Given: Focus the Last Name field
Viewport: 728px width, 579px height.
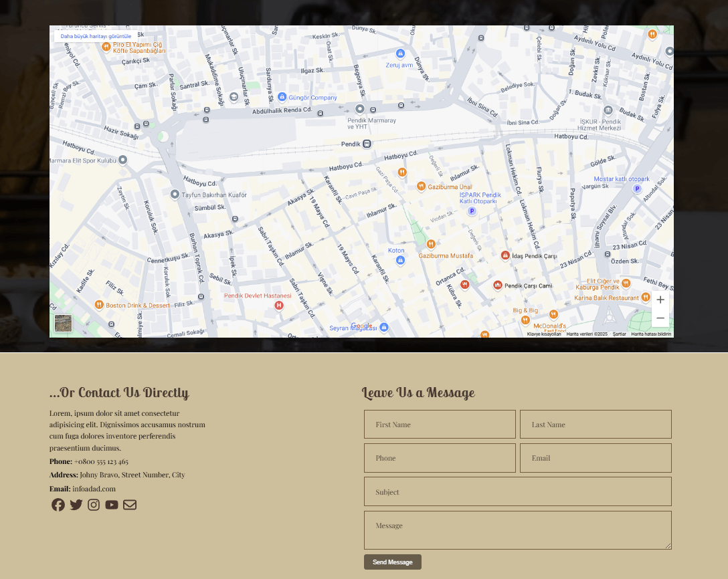Looking at the screenshot, I should coord(596,424).
